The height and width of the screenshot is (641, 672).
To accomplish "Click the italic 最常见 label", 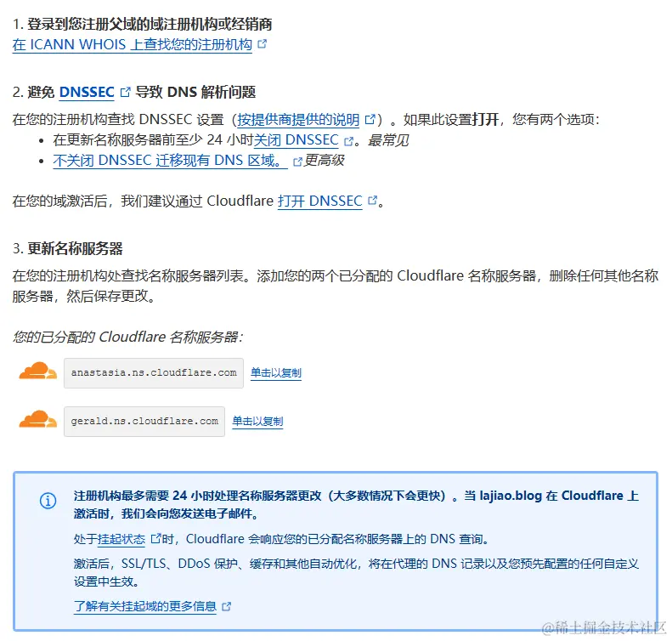I will coord(388,140).
